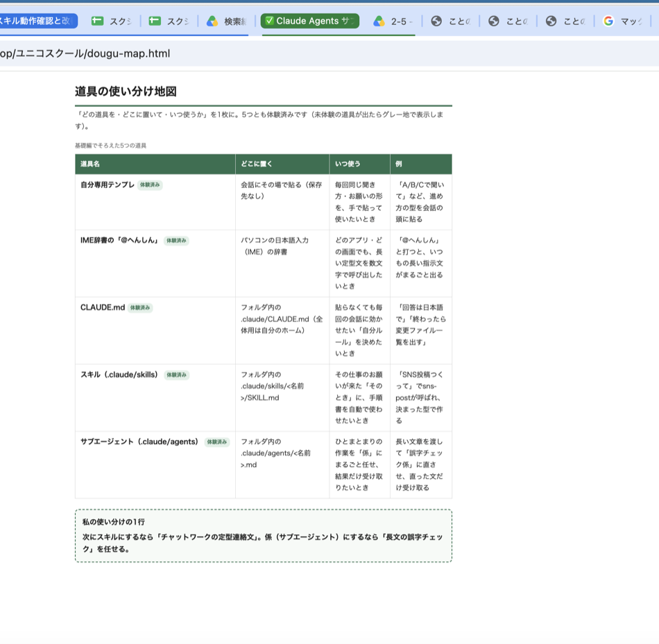Click the globe icon on the leftmost ことの tab
Screen dimensions: 659x644
[436, 21]
